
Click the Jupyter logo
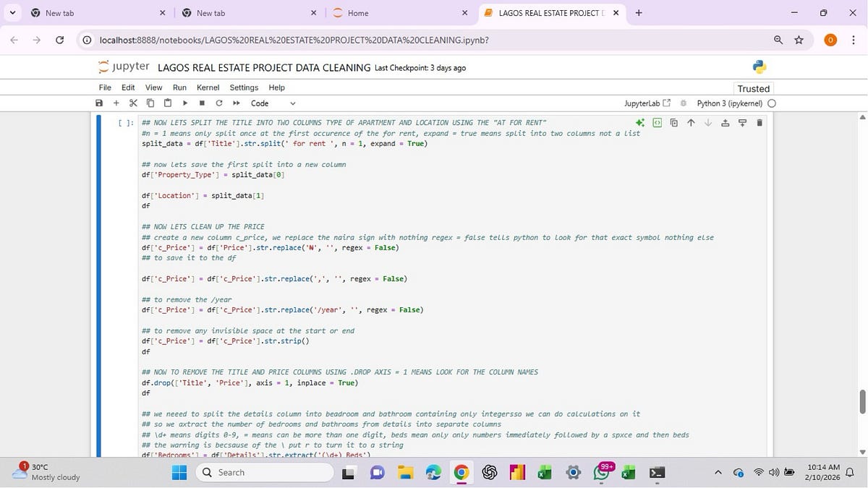click(124, 67)
